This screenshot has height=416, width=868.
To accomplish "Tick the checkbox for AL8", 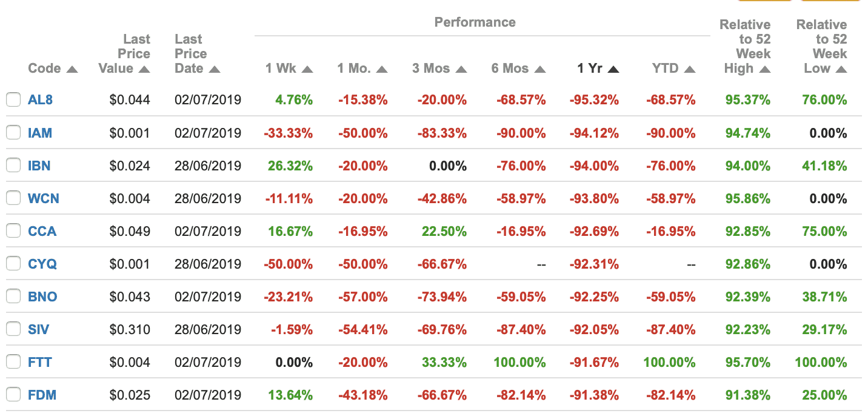I will tap(13, 100).
